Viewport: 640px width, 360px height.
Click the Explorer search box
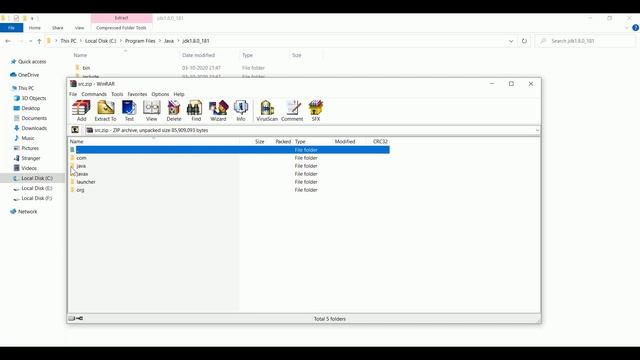point(586,41)
